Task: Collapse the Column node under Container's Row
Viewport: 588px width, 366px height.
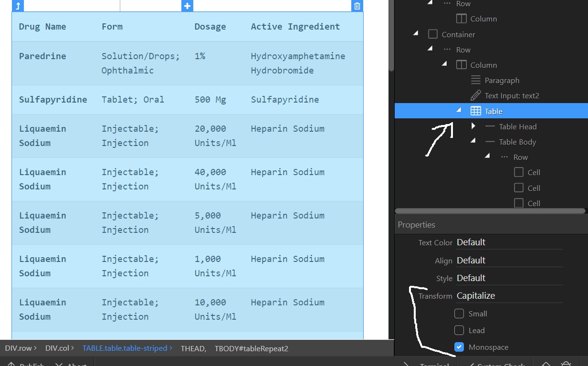Action: [444, 64]
